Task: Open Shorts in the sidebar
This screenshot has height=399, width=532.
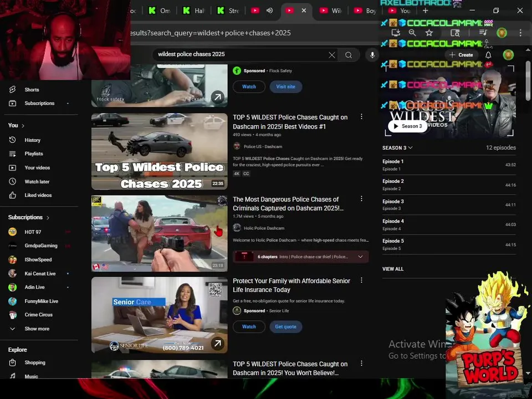Action: [32, 90]
